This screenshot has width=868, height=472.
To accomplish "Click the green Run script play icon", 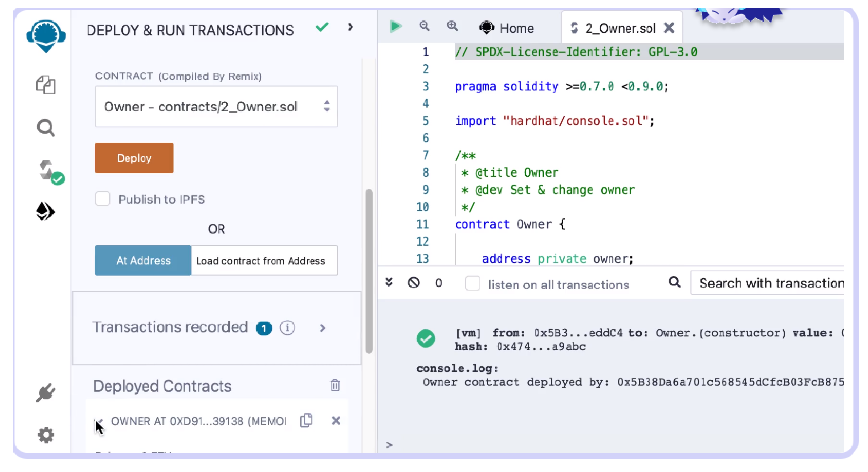I will click(395, 26).
